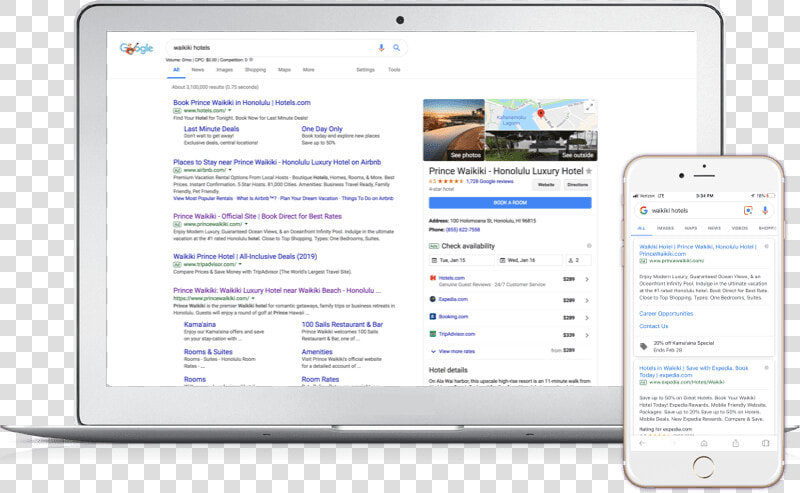Tap Career Opportunities on phone
The width and height of the screenshot is (800, 493).
666,313
